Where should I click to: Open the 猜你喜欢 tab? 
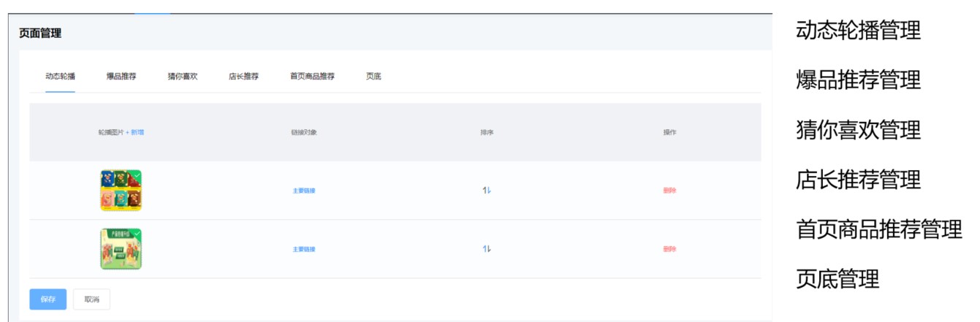coord(183,77)
